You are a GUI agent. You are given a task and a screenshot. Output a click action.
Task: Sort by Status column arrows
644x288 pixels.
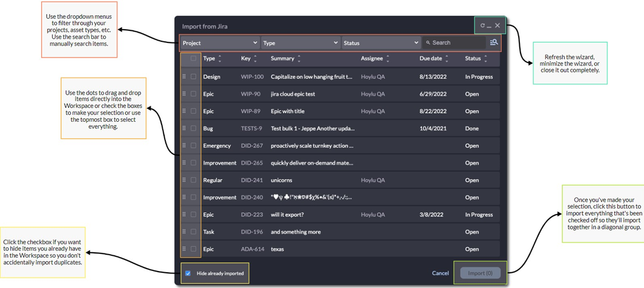[x=485, y=59]
